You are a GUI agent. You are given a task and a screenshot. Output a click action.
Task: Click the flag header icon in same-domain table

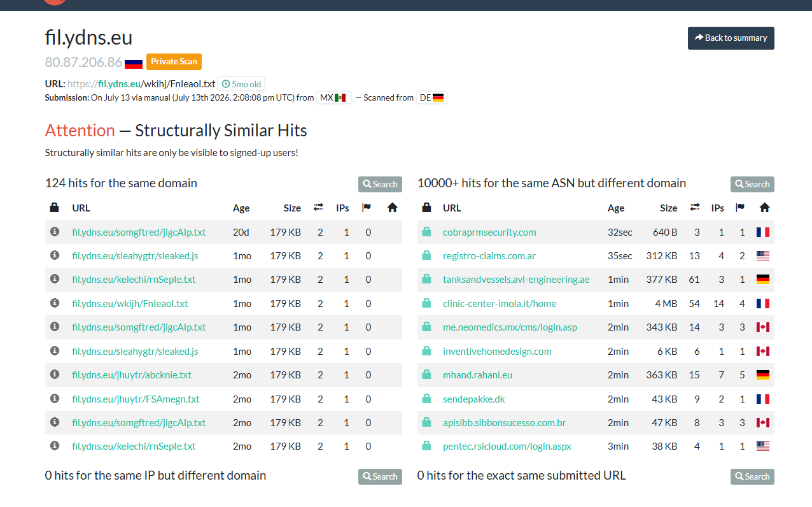367,208
